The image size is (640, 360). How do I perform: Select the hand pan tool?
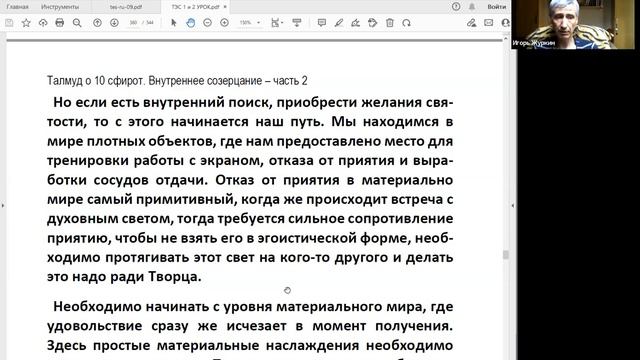tap(191, 23)
